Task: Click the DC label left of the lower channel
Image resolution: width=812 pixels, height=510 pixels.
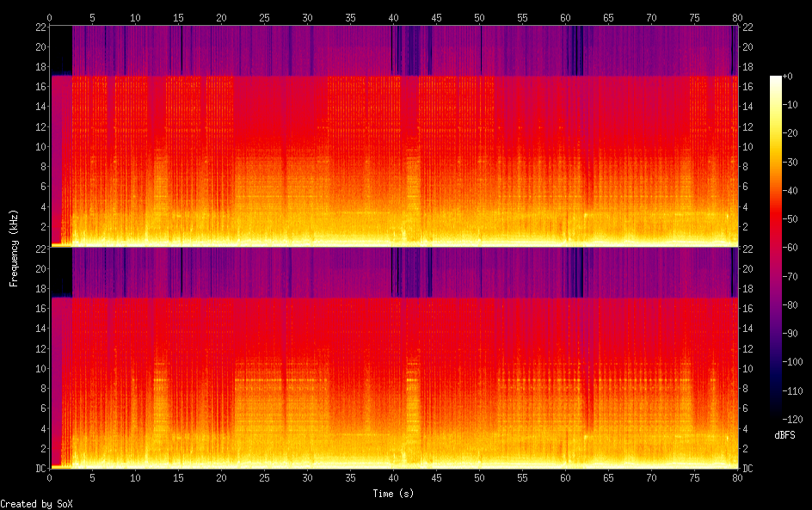Action: [x=40, y=469]
